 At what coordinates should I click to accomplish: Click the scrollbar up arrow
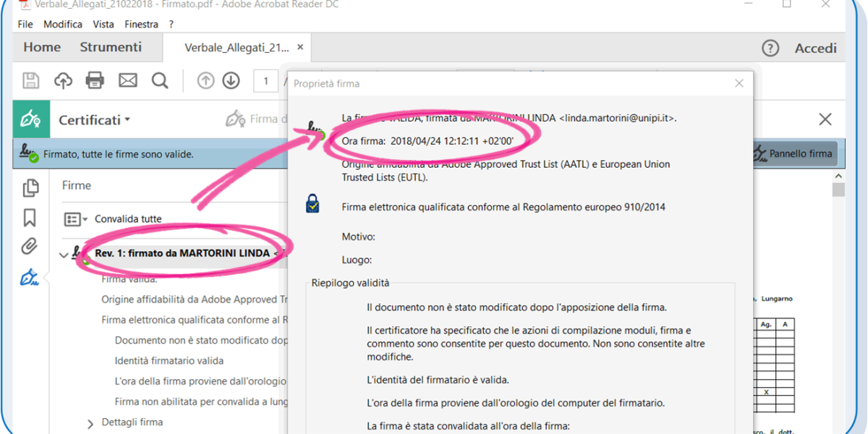pyautogui.click(x=838, y=176)
